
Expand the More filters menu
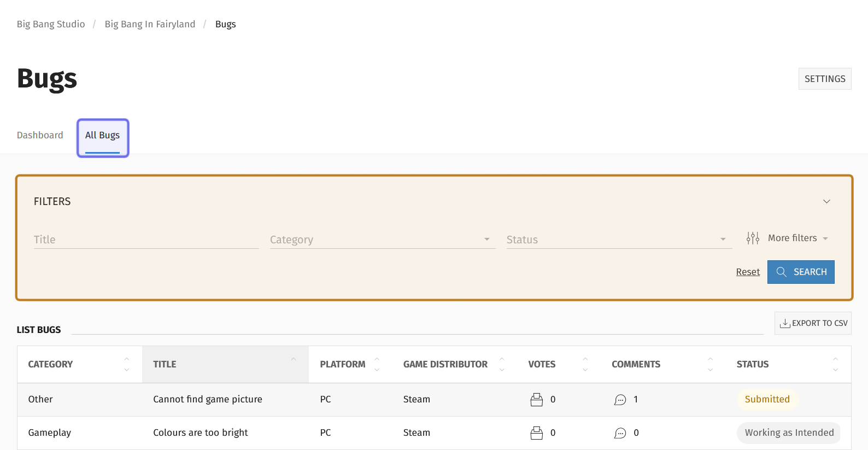(788, 238)
